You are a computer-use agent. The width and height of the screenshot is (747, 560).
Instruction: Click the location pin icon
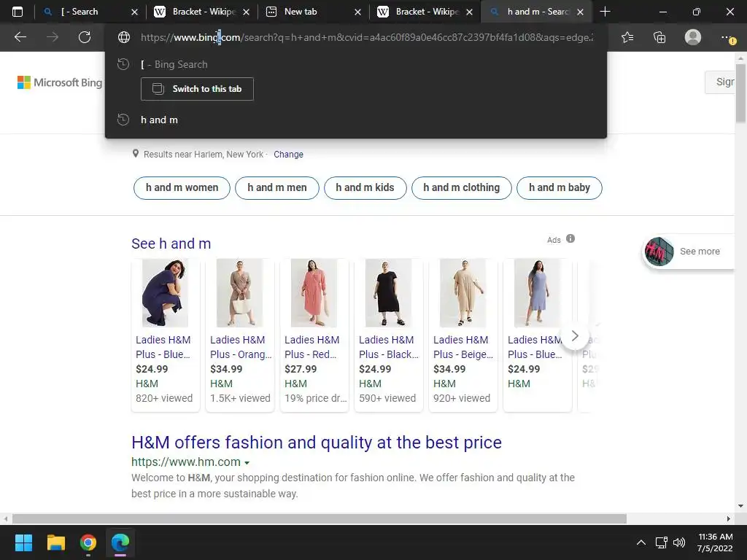point(136,154)
